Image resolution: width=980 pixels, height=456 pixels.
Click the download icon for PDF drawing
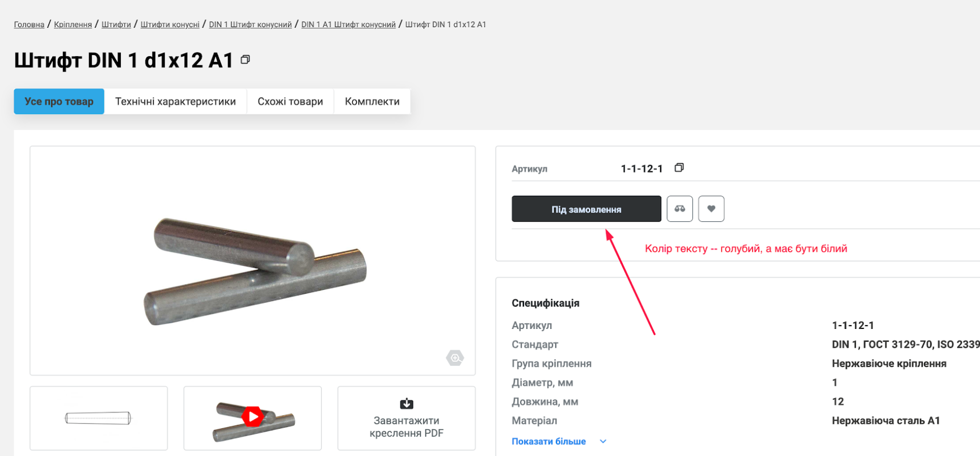pyautogui.click(x=407, y=404)
